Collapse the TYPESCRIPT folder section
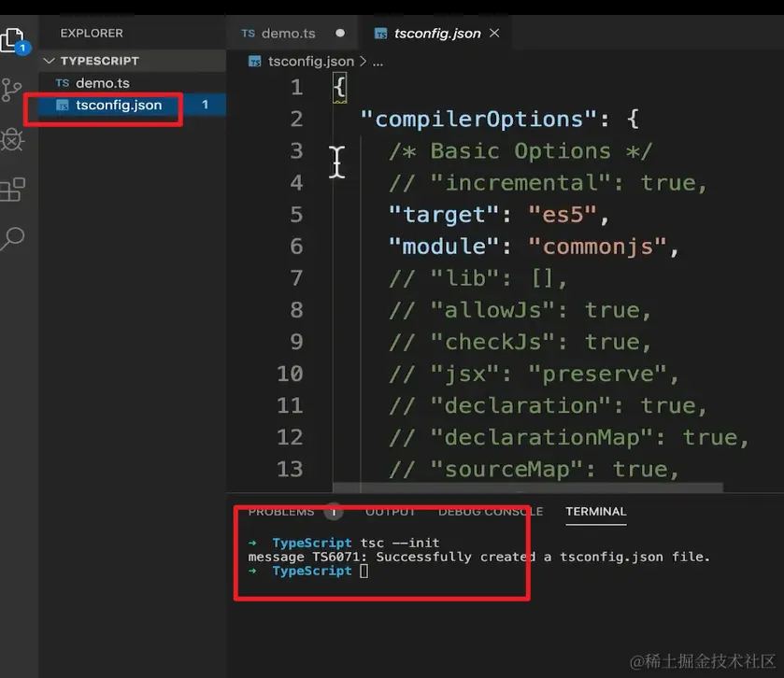The width and height of the screenshot is (784, 678). [132, 61]
